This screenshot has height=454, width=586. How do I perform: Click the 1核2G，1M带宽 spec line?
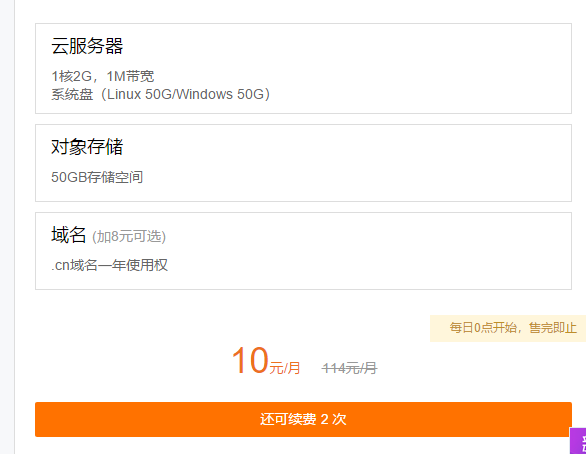coord(103,76)
